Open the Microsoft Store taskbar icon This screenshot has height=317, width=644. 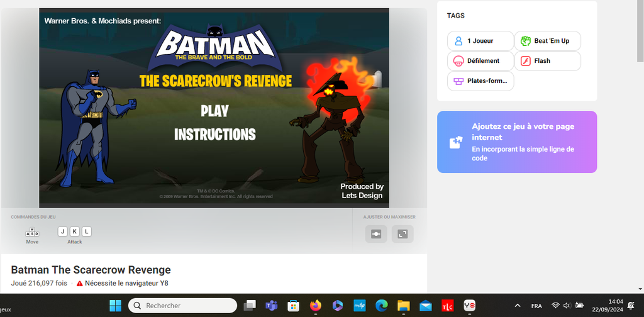[x=293, y=306]
